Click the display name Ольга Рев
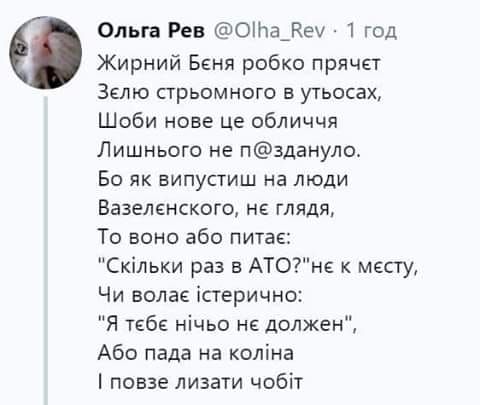The width and height of the screenshot is (480, 405). (151, 31)
